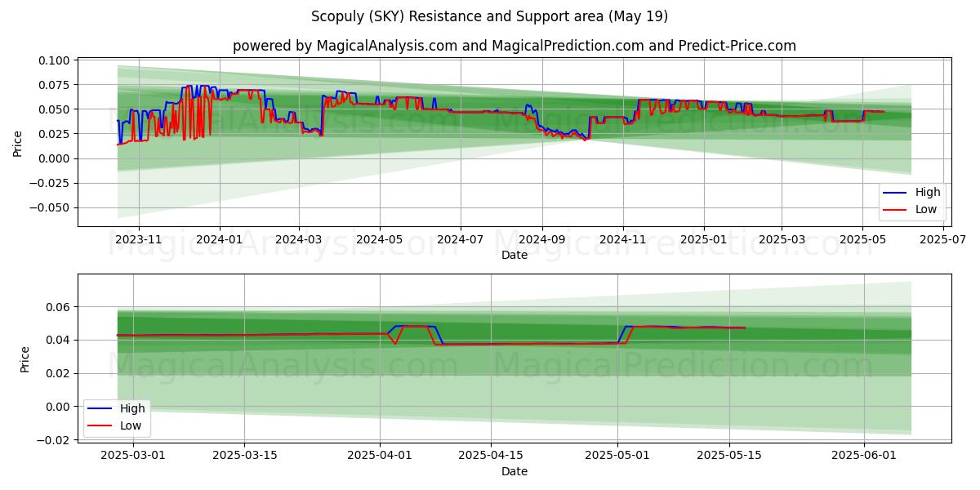Click the top chart date tick '2024-05'
This screenshot has height=490, width=980.
point(380,239)
